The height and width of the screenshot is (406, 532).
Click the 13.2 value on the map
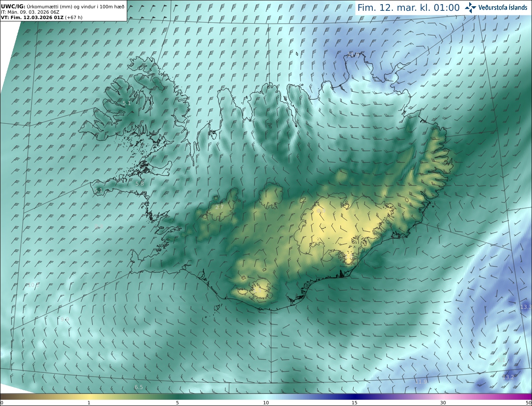[x=508, y=377]
